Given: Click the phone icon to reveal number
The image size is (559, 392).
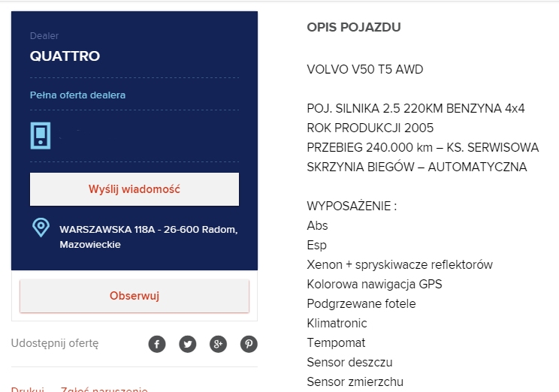Looking at the screenshot, I should coord(41,135).
